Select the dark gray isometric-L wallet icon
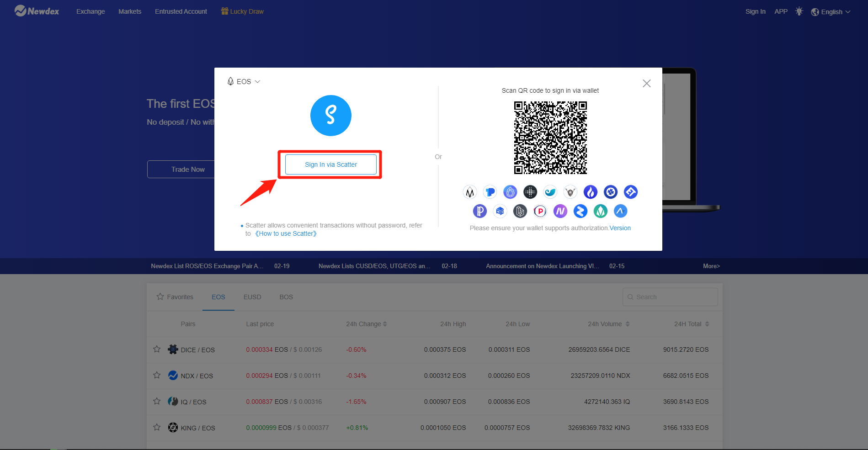This screenshot has height=450, width=868. [x=520, y=211]
